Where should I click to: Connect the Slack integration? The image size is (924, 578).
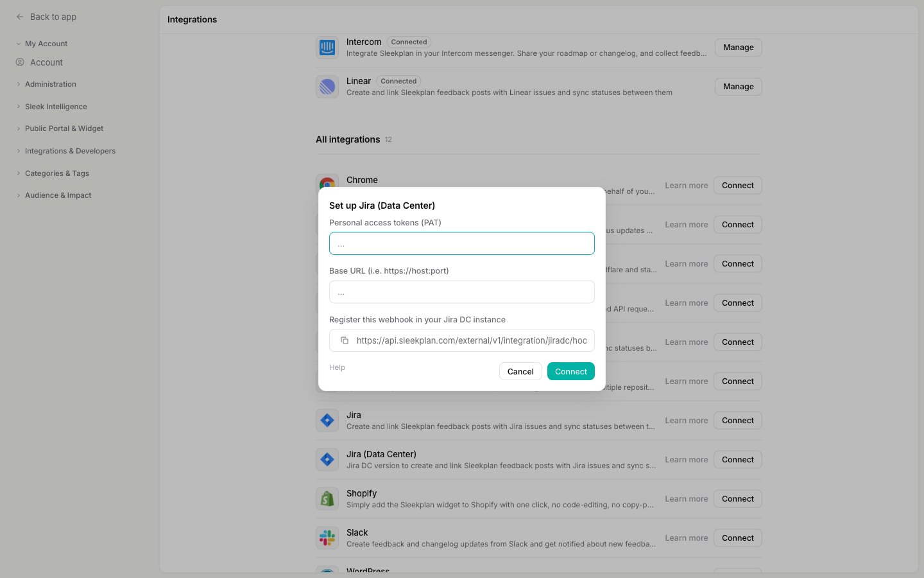click(738, 538)
